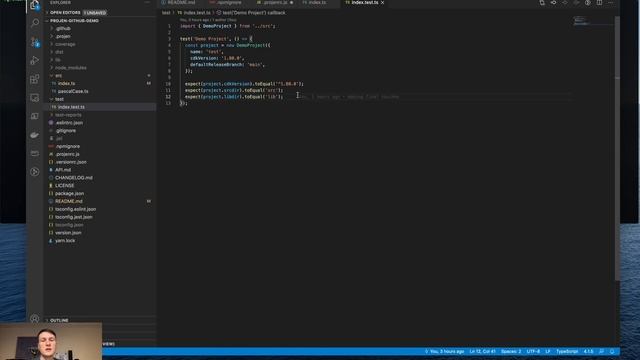The height and width of the screenshot is (360, 640).
Task: Open version.json in the explorer
Action: [x=68, y=233]
